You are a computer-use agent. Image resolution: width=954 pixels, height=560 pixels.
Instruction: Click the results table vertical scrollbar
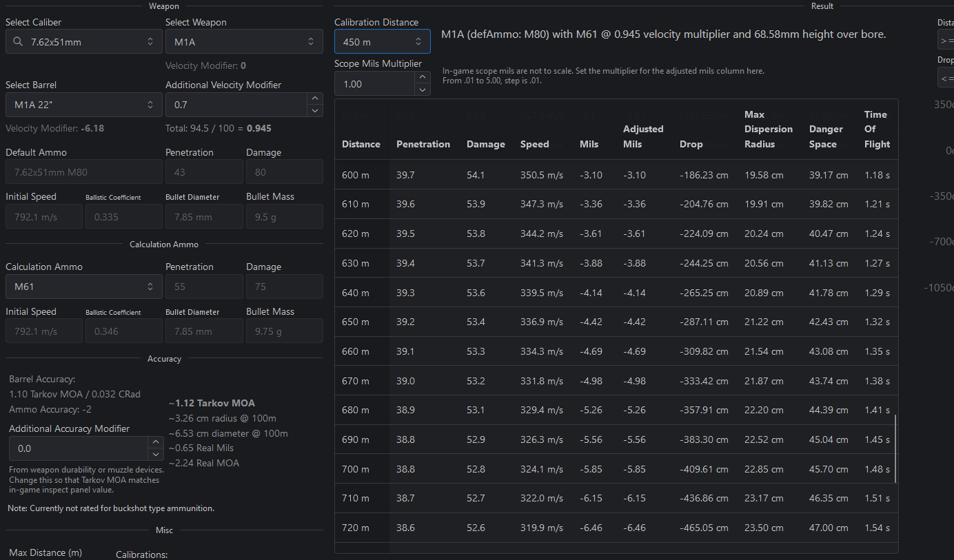[x=895, y=449]
